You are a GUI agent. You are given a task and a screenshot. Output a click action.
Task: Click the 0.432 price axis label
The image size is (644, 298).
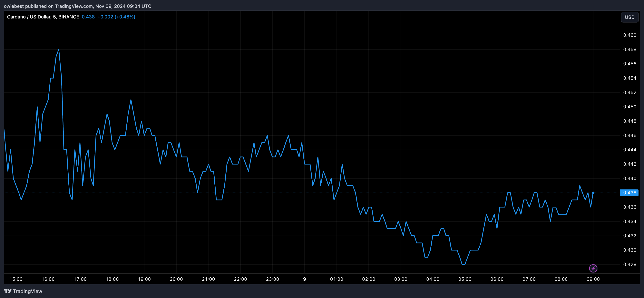tap(629, 236)
